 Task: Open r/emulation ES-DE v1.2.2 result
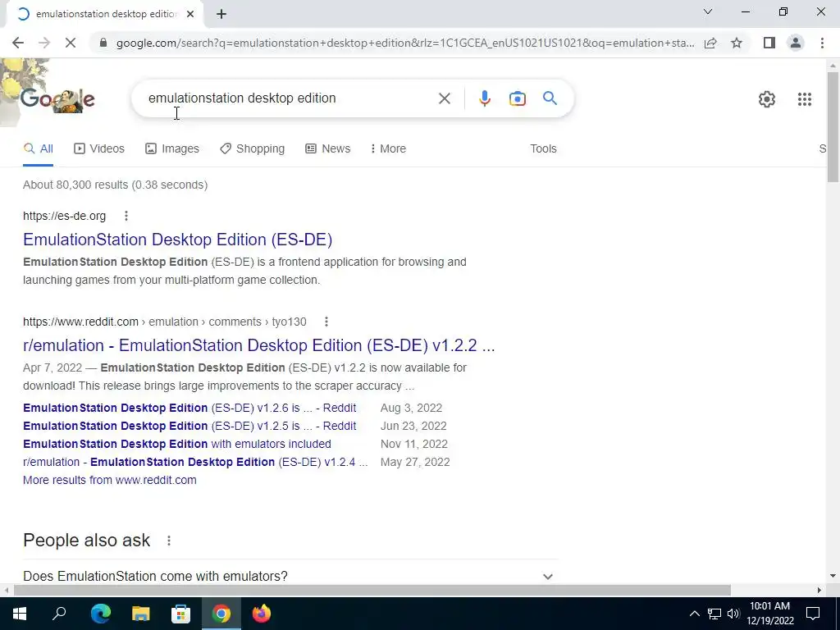[x=258, y=345]
